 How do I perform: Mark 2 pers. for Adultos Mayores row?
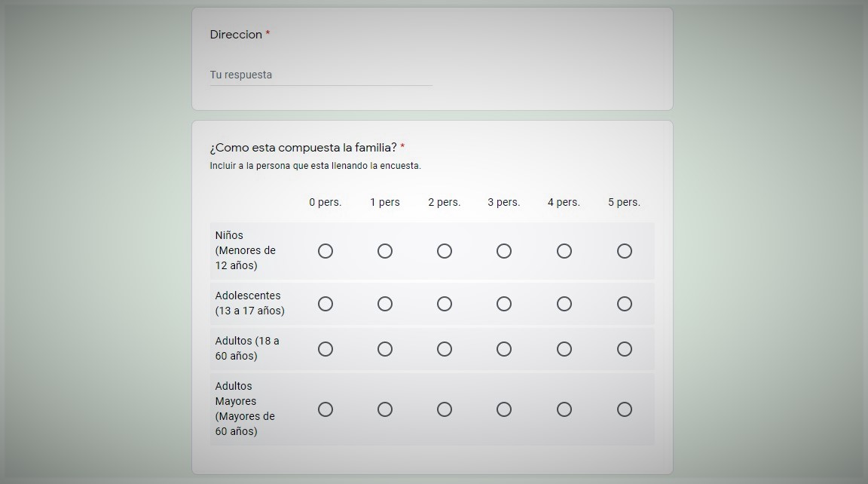tap(445, 409)
